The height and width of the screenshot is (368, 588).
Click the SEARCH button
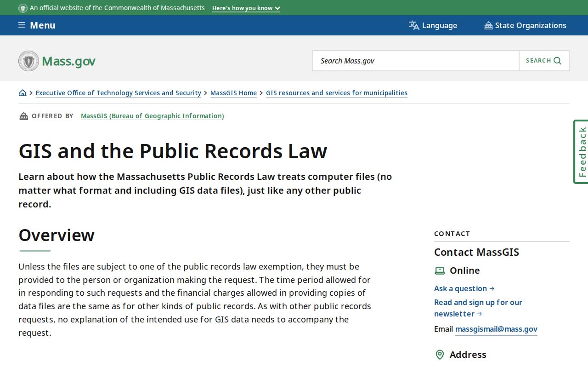544,61
